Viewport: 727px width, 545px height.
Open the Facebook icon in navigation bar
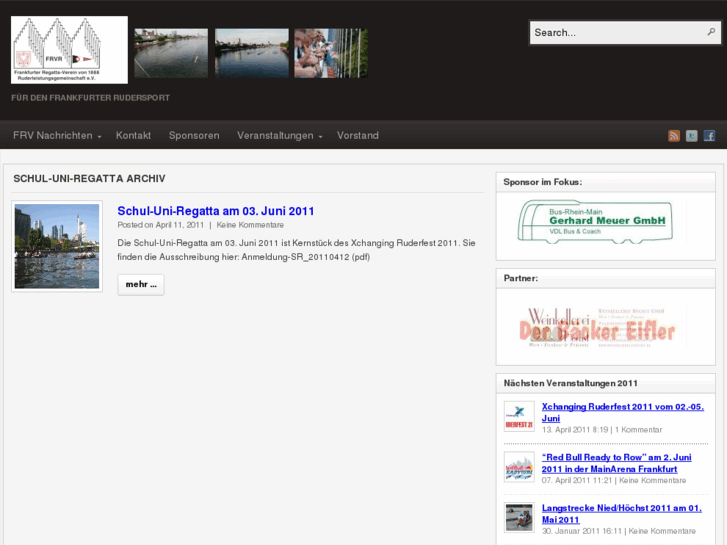tap(709, 135)
